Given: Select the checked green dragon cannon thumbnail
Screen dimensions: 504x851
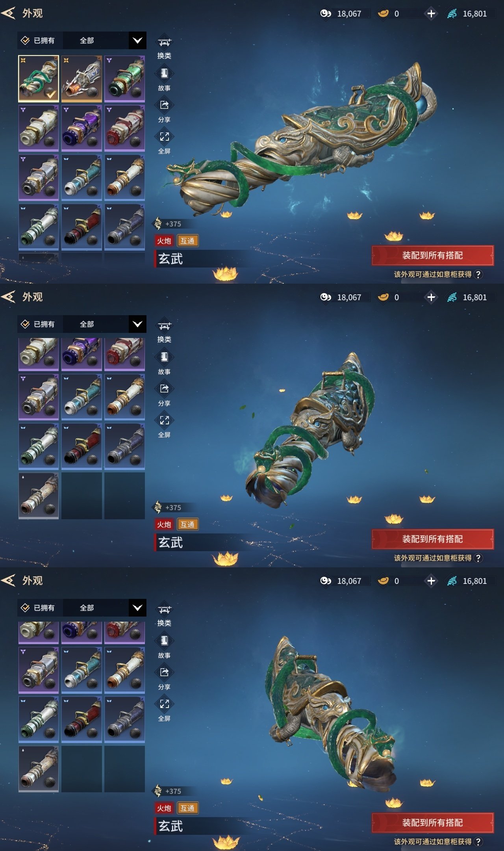Looking at the screenshot, I should tap(39, 78).
